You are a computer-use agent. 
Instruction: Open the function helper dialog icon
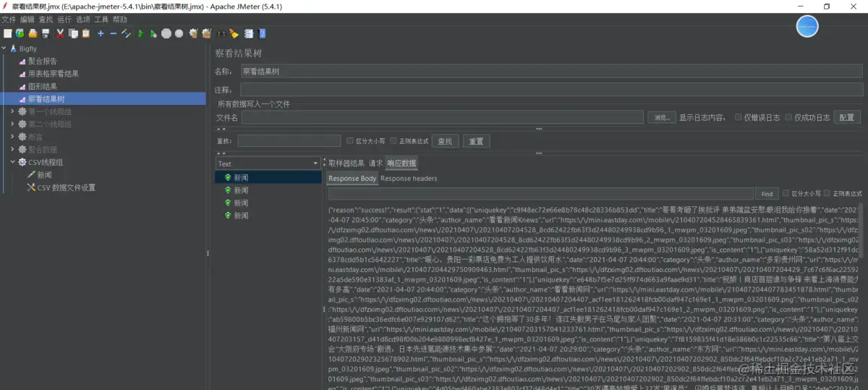pos(248,33)
